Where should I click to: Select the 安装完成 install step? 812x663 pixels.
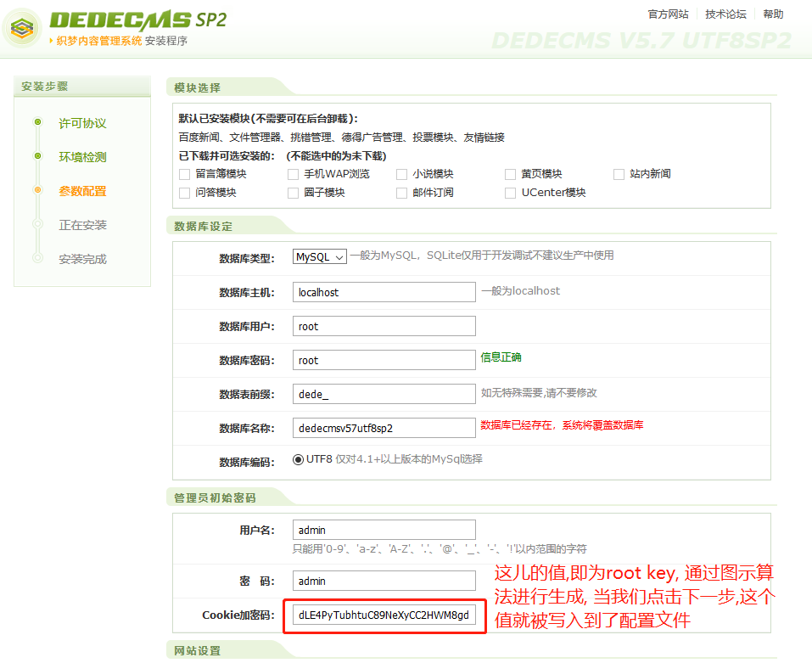(82, 259)
